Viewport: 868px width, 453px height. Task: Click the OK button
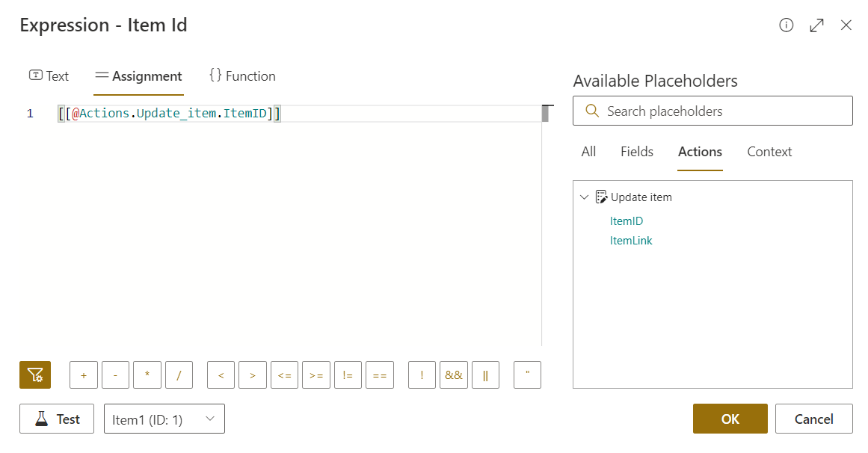coord(730,419)
